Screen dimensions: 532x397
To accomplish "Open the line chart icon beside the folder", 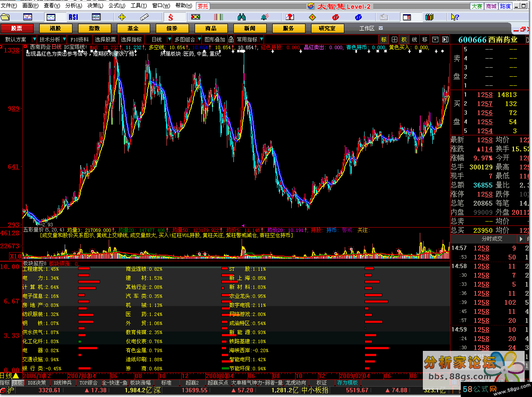I will (28, 17).
